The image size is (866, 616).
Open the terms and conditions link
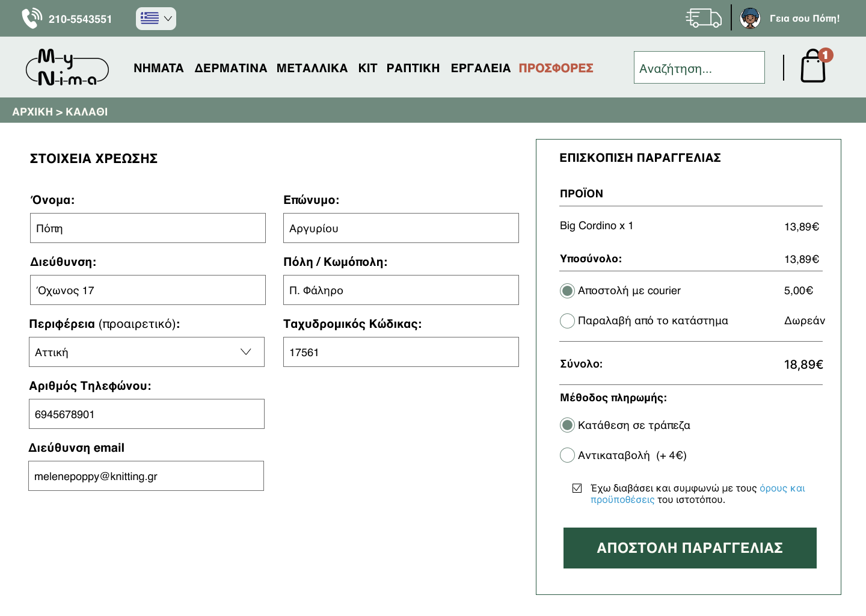click(x=782, y=488)
